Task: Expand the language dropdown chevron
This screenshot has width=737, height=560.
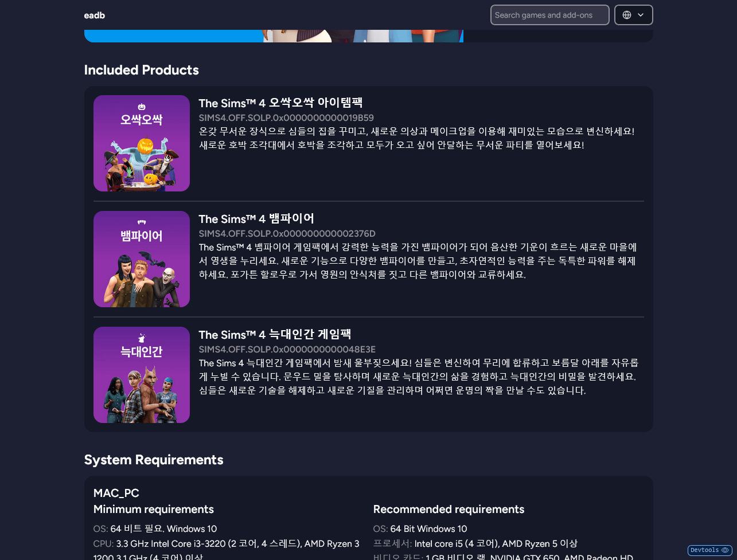Action: click(x=641, y=15)
